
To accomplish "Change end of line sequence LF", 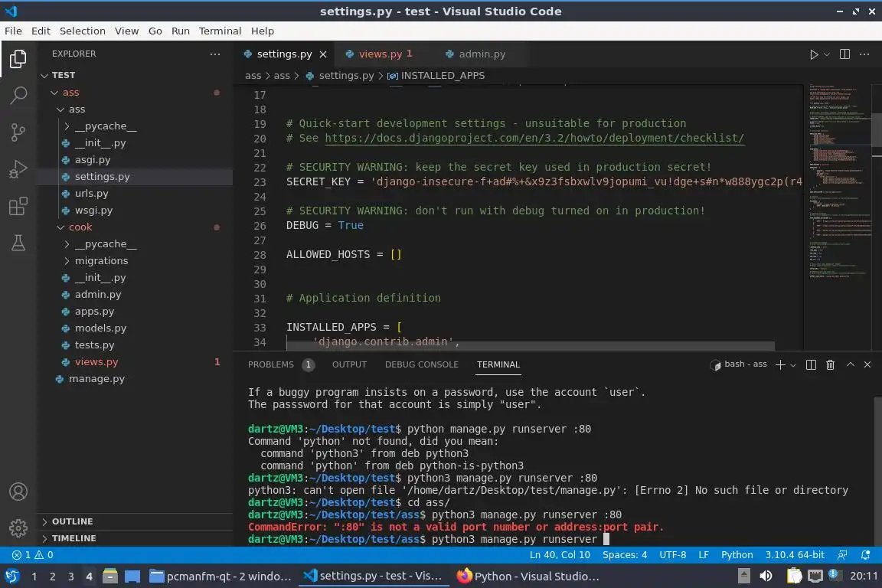I will pyautogui.click(x=703, y=555).
